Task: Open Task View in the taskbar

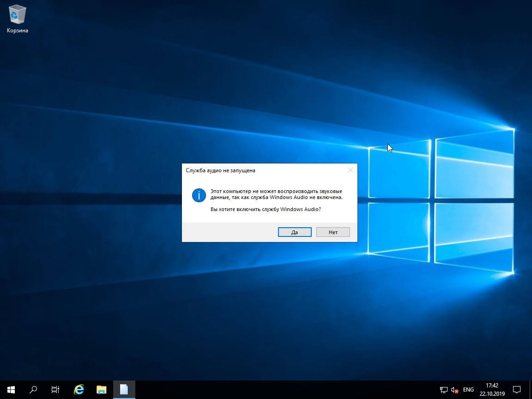Action: (55, 389)
